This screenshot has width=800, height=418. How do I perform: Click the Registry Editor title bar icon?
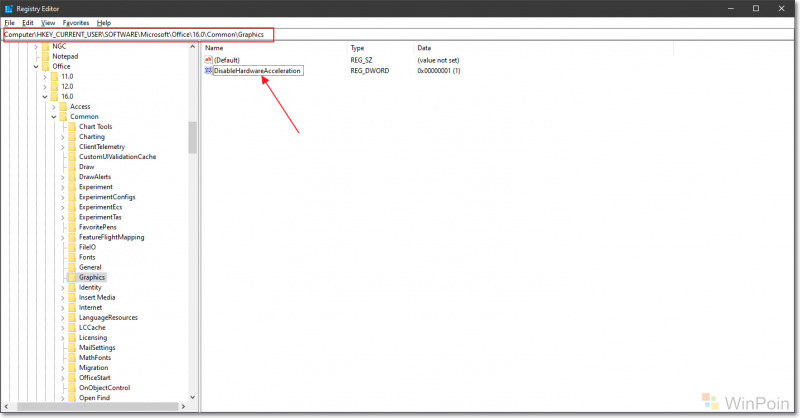click(9, 9)
